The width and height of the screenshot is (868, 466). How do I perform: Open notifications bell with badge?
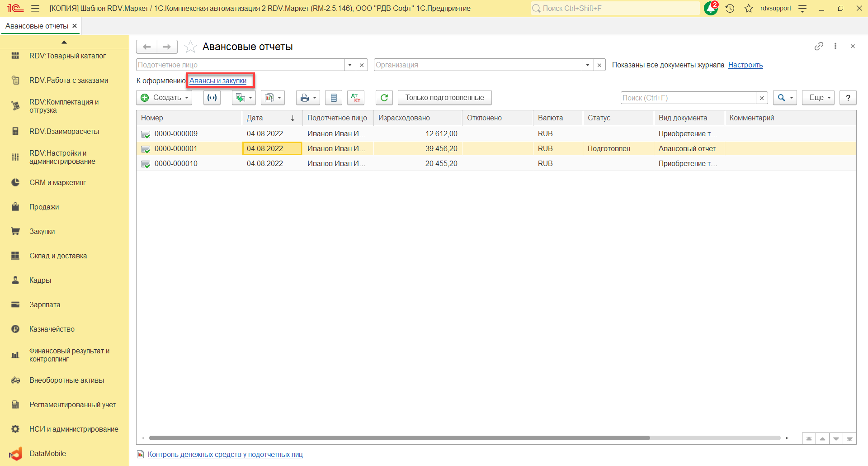(711, 8)
